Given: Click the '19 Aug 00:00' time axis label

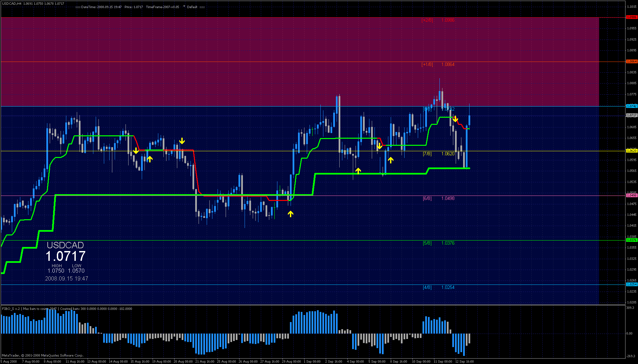Looking at the screenshot, I should (x=161, y=361).
